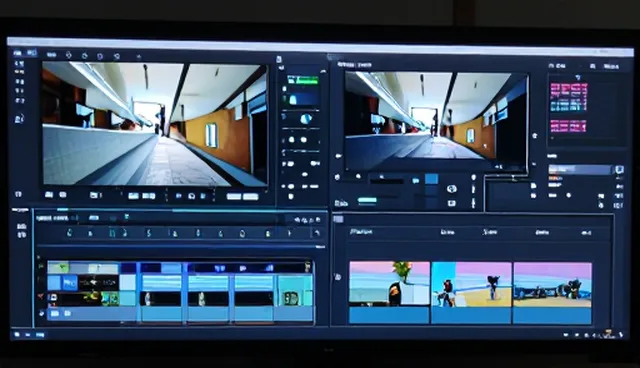
Task: Click the blue-tinted icon in the top toolbar
Action: (31, 53)
